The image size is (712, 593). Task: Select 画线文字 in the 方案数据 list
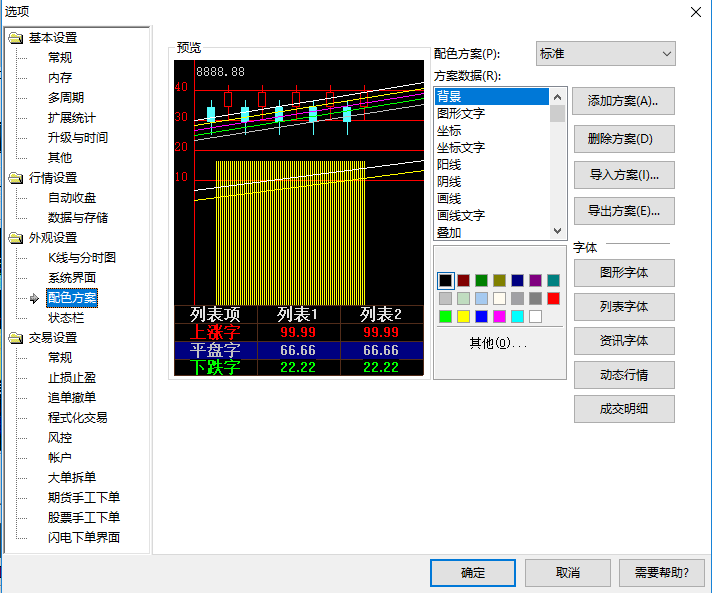click(492, 216)
